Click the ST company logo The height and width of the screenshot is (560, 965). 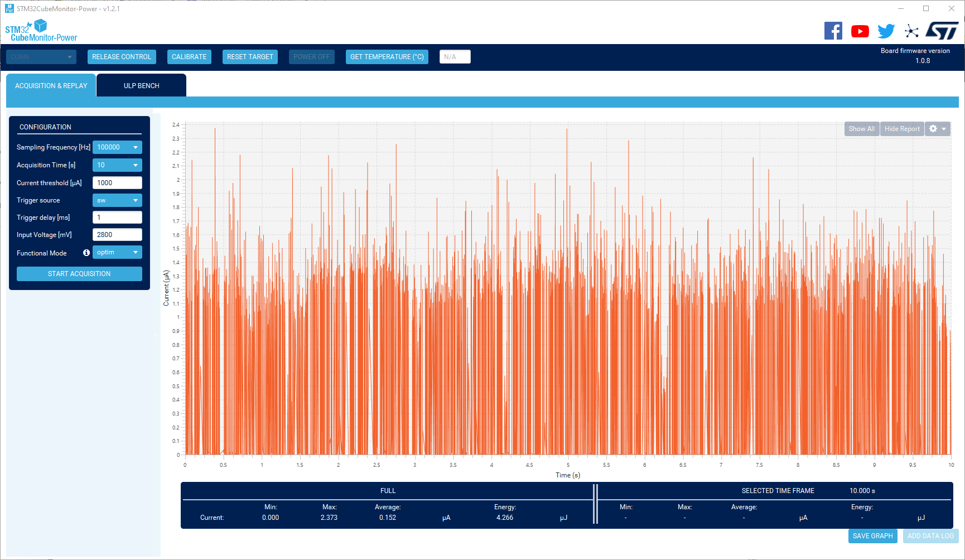tap(942, 31)
